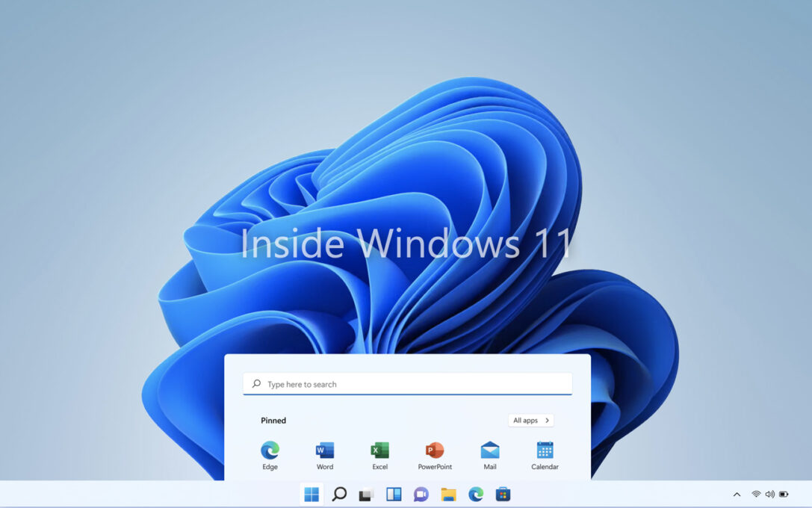Open Search magnifier on the taskbar

[x=339, y=495]
